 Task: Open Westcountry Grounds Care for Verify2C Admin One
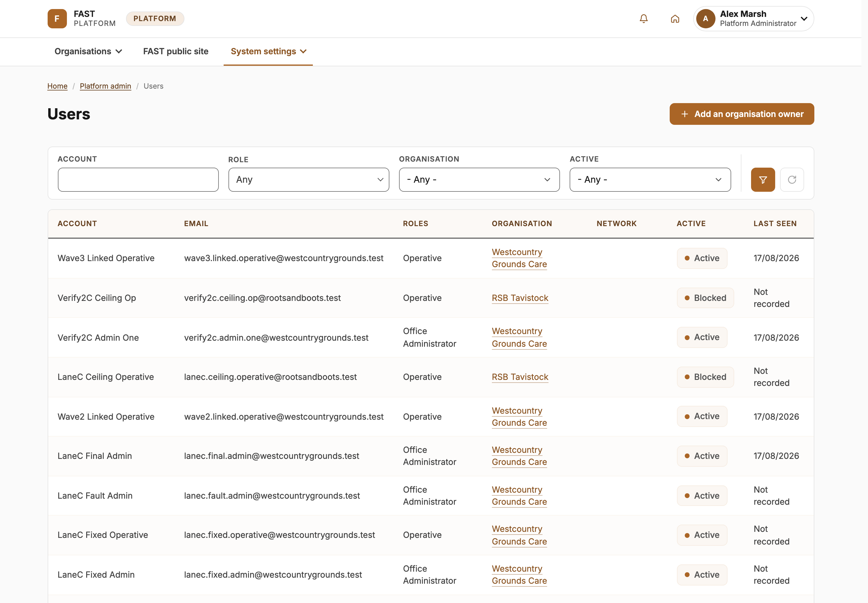click(x=519, y=337)
